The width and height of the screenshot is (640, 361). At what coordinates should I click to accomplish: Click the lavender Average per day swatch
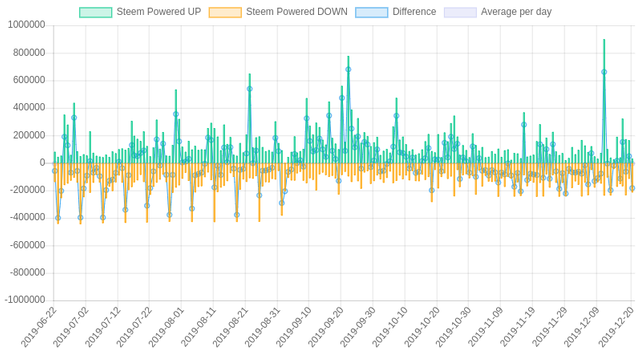click(x=460, y=12)
